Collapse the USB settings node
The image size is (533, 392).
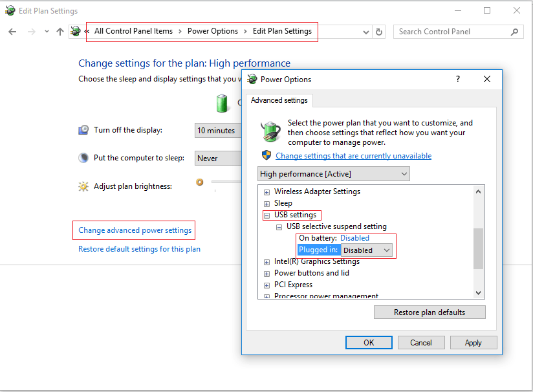pos(267,215)
